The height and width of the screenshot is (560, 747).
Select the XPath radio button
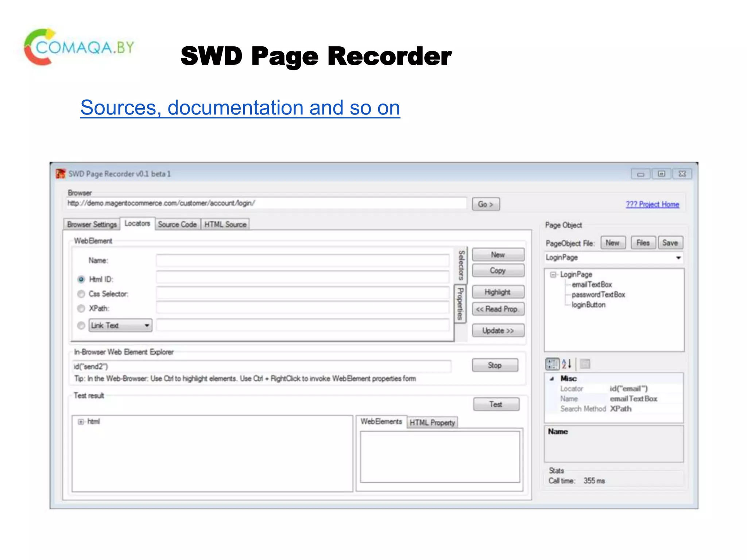pos(81,308)
